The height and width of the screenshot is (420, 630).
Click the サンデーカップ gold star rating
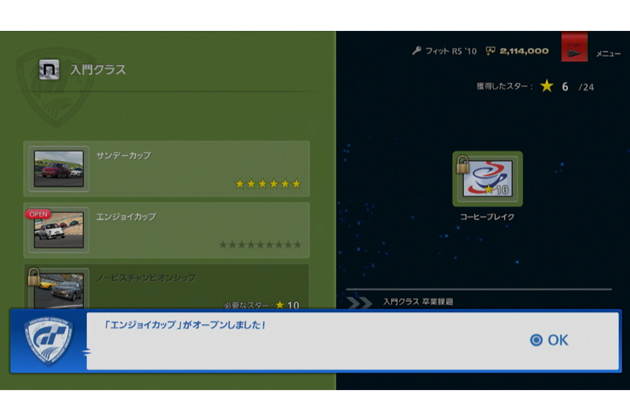pos(267,184)
